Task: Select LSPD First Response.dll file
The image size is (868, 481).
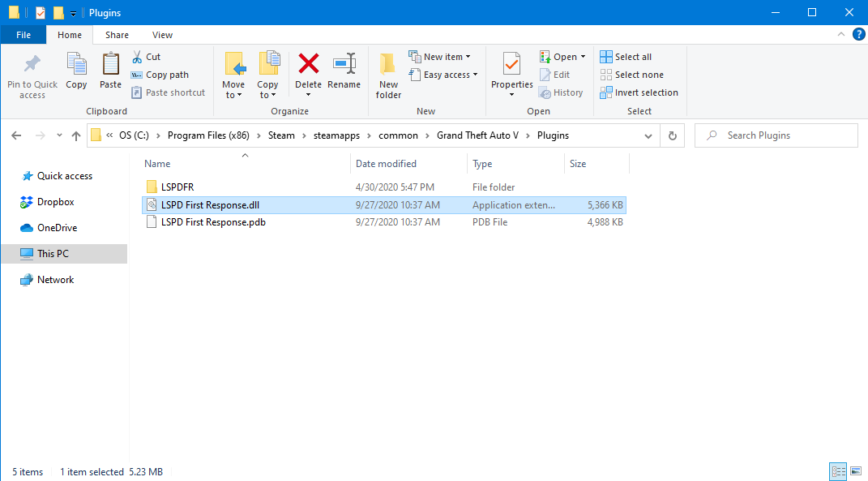Action: (x=384, y=205)
